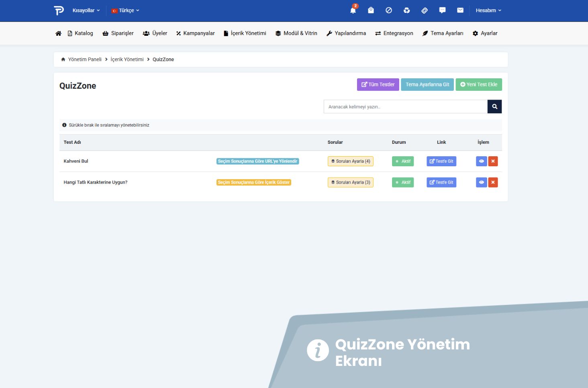Open the notifications bell icon

[x=353, y=10]
